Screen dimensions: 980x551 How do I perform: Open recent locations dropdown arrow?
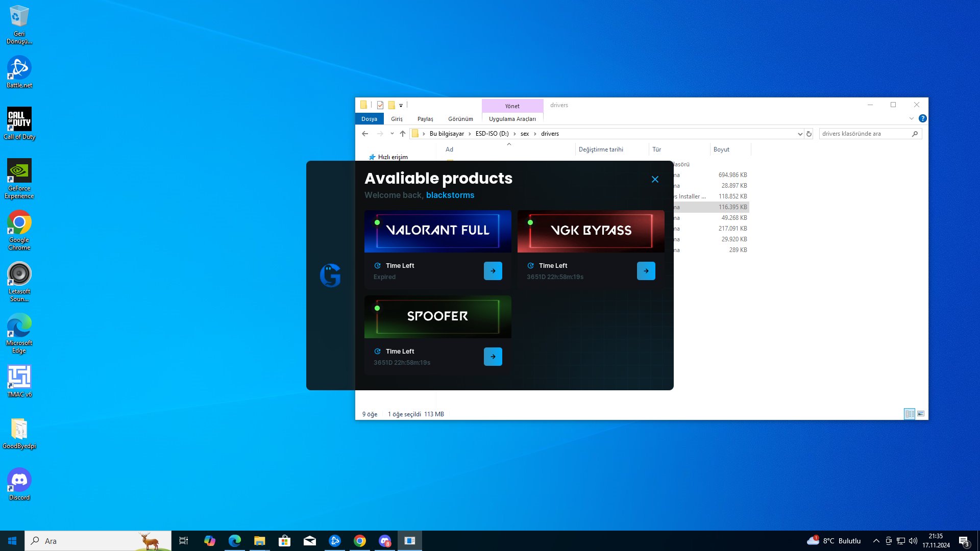coord(392,134)
